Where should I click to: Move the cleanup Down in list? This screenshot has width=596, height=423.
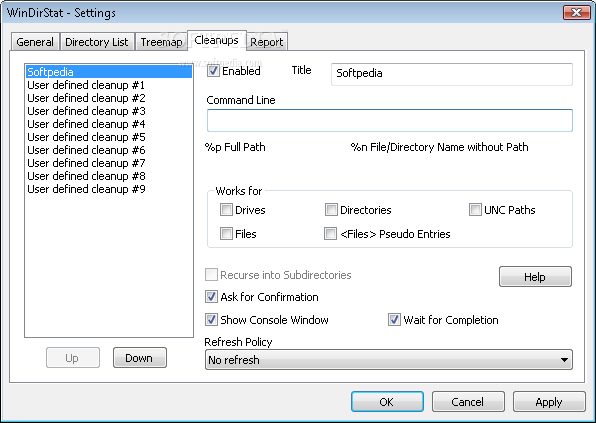point(139,358)
